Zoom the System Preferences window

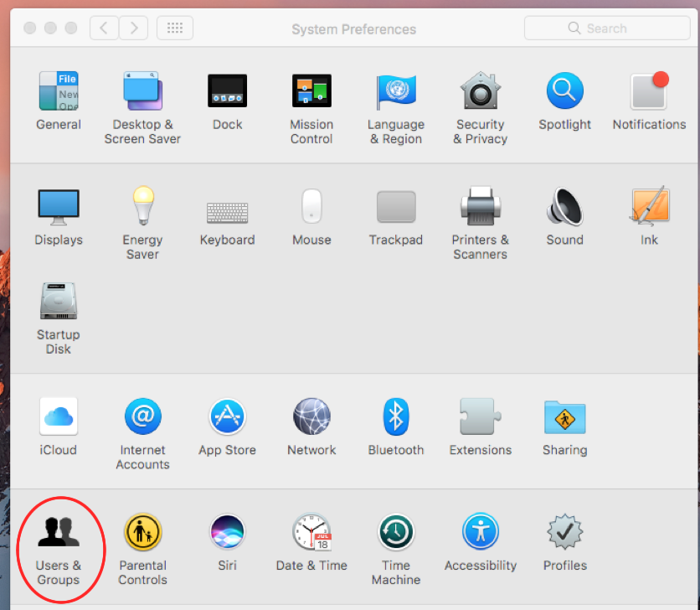[x=71, y=28]
